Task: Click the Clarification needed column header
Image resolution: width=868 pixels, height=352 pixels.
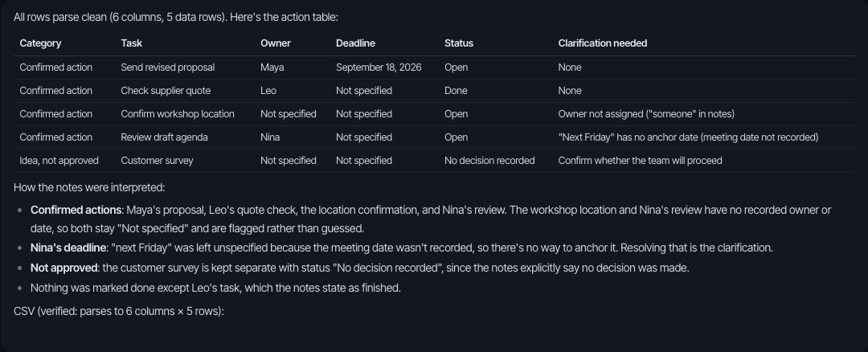Action: point(602,43)
